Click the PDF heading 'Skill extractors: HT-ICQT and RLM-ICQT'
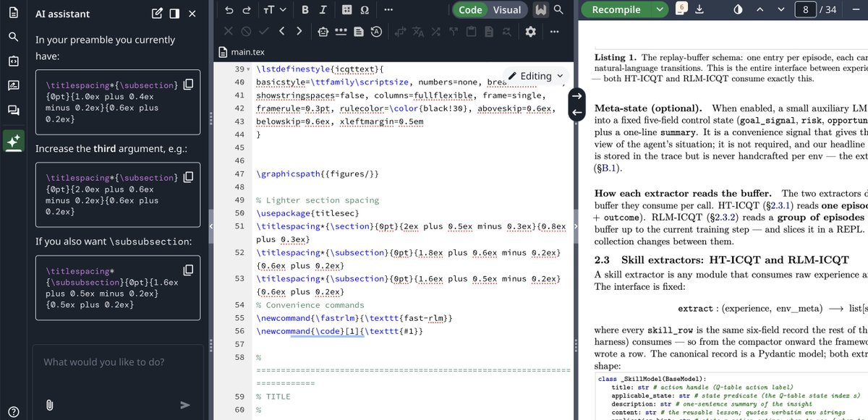This screenshot has width=868, height=420. coord(736,260)
